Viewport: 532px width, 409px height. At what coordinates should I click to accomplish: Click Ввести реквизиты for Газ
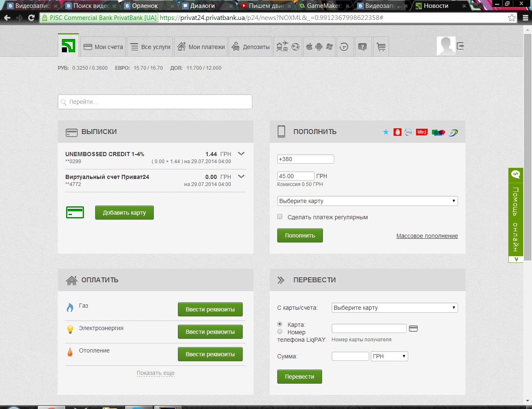pos(210,309)
